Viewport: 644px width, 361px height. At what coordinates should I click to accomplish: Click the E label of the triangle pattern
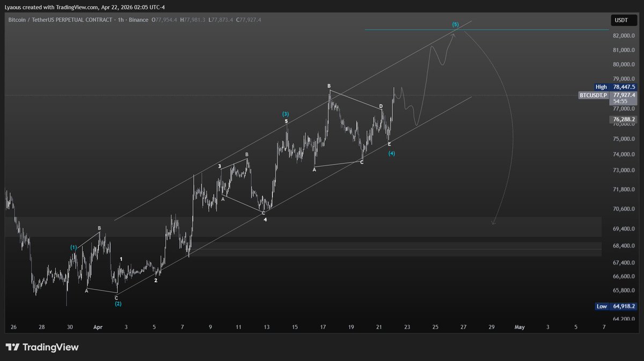[389, 144]
